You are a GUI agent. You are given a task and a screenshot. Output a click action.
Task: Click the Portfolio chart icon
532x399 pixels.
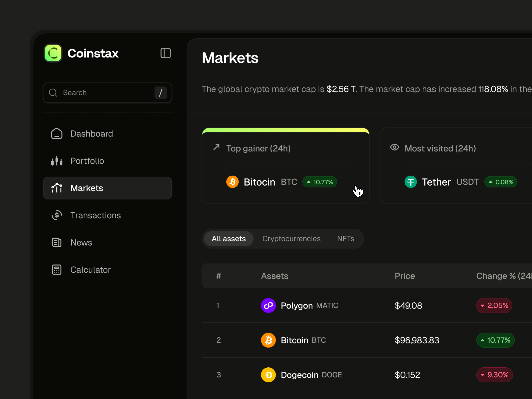pyautogui.click(x=57, y=161)
